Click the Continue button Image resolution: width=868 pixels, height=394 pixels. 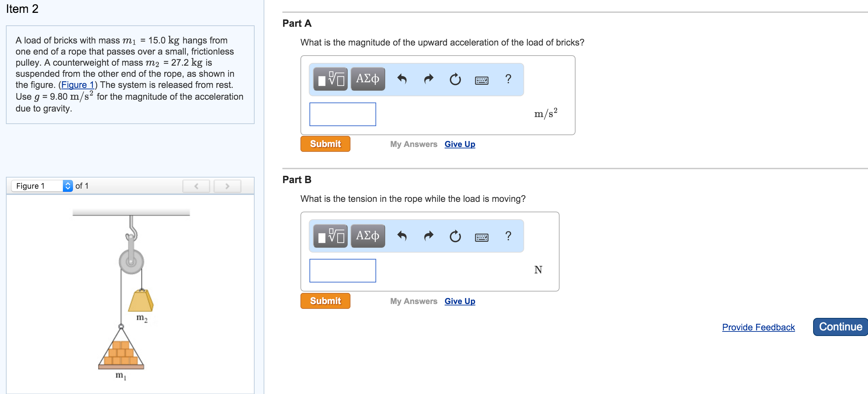pos(840,327)
